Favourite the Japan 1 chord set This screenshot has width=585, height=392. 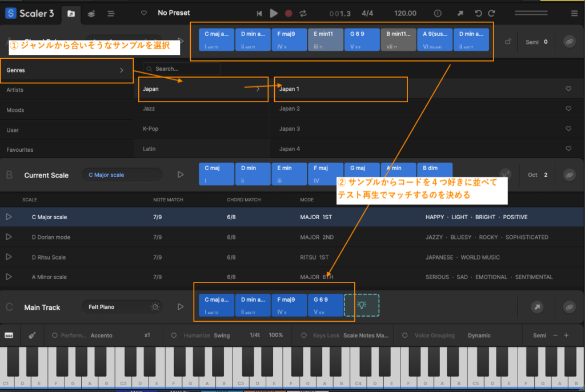[x=568, y=89]
